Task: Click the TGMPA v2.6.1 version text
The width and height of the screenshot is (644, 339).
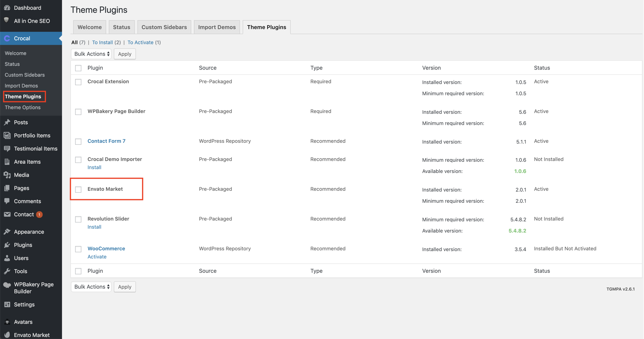Action: pos(621,289)
